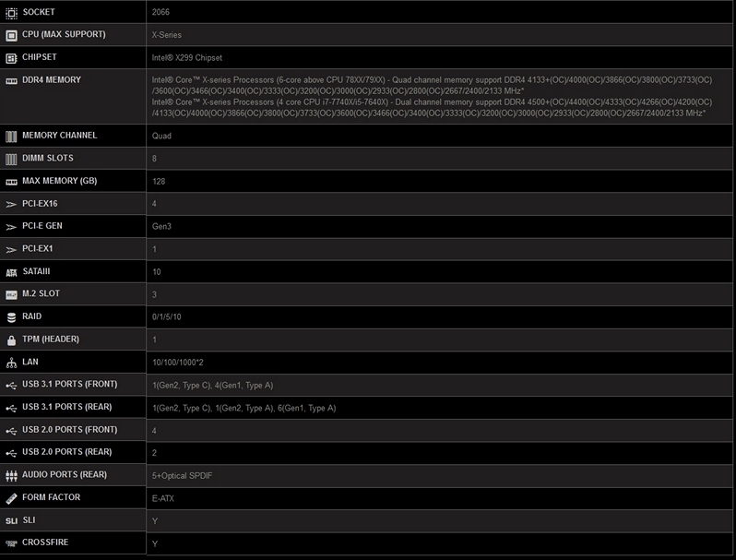Select the FORM FACTOR label
The image size is (736, 560).
coord(51,497)
